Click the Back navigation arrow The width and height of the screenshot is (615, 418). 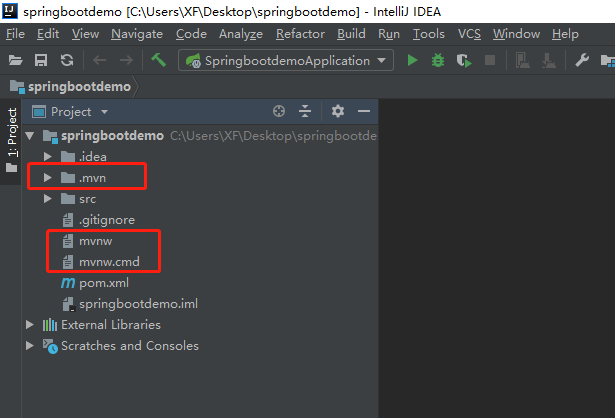[100, 60]
